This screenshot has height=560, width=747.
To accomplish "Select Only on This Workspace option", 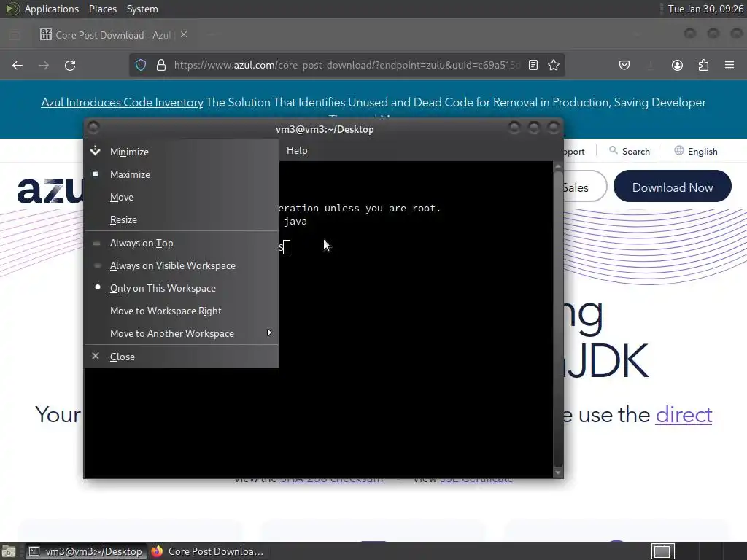I will tap(181, 288).
